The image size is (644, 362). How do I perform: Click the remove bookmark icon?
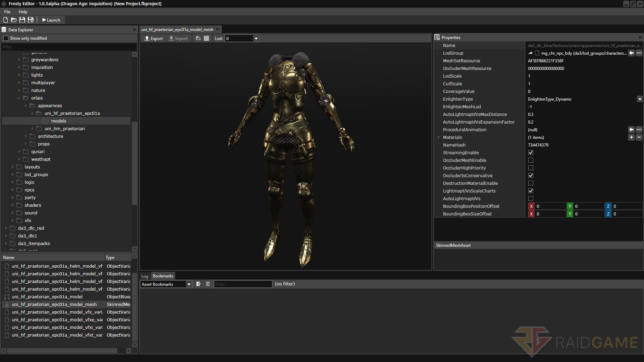(x=208, y=284)
